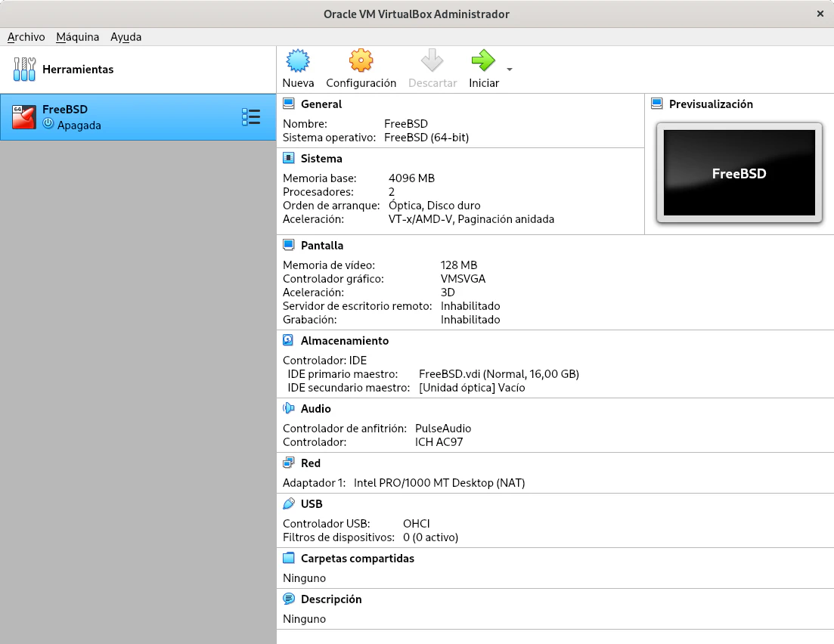This screenshot has height=644, width=834.
Task: Close the VirtualBox window
Action: click(x=820, y=14)
